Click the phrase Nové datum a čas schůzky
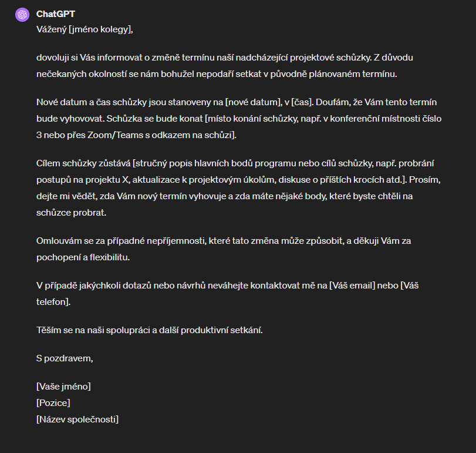476x453 pixels. click(90, 103)
